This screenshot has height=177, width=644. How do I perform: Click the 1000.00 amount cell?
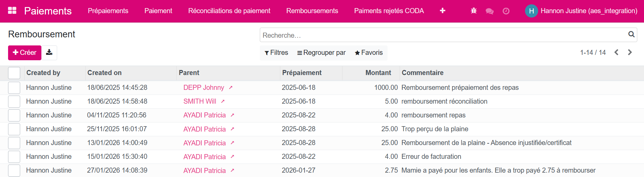click(386, 87)
